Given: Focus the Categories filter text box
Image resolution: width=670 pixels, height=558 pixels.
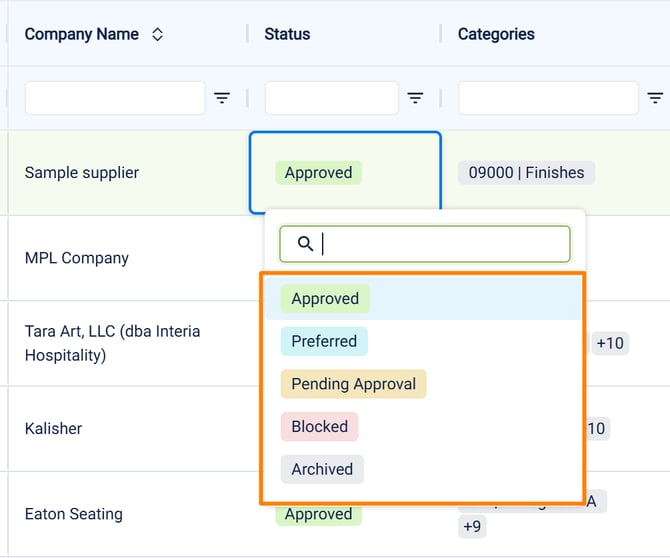Looking at the screenshot, I should point(548,98).
